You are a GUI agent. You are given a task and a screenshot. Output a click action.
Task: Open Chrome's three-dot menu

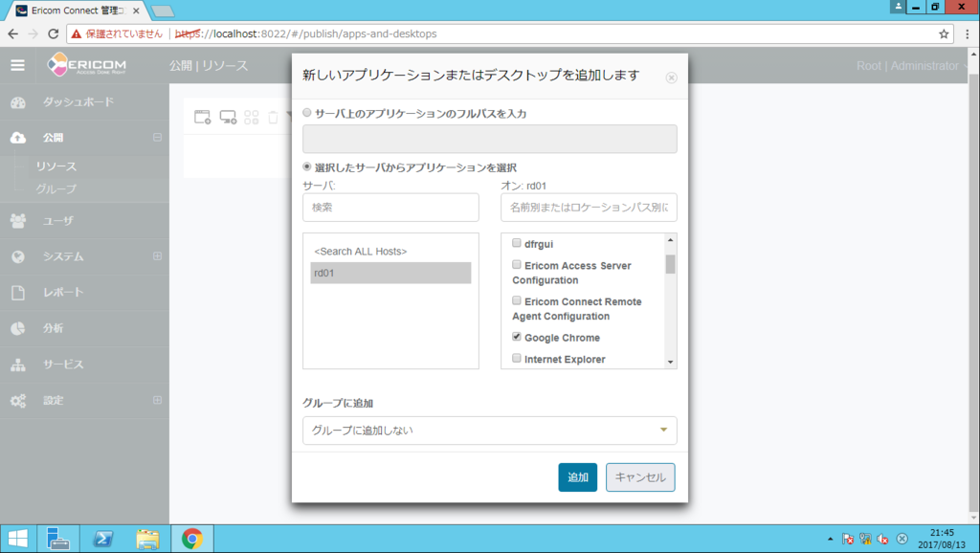pos(967,33)
